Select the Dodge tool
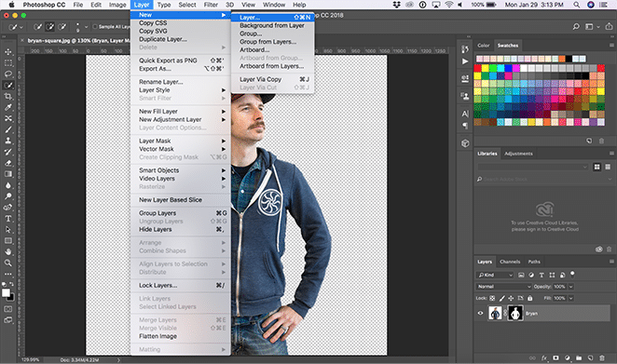This screenshot has height=364, width=617. pyautogui.click(x=7, y=196)
